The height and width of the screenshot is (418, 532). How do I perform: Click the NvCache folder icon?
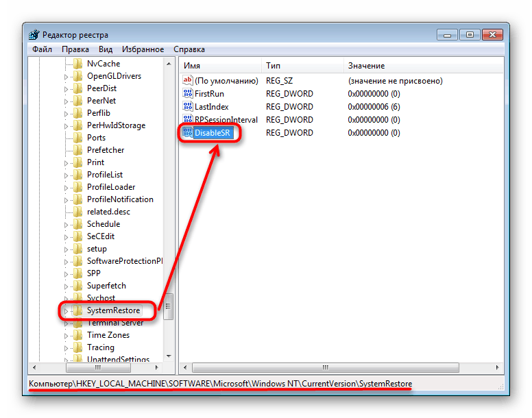[x=78, y=64]
